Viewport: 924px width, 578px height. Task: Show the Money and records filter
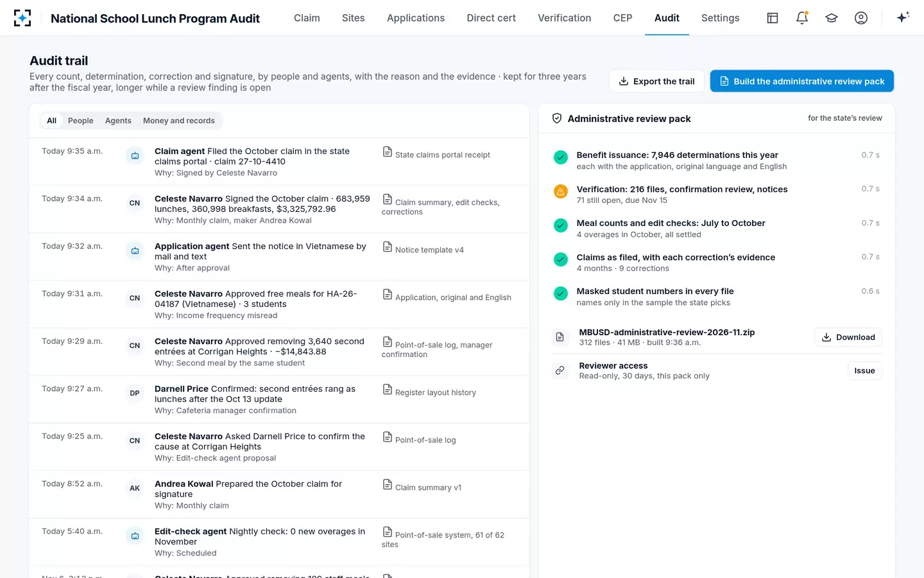(179, 121)
